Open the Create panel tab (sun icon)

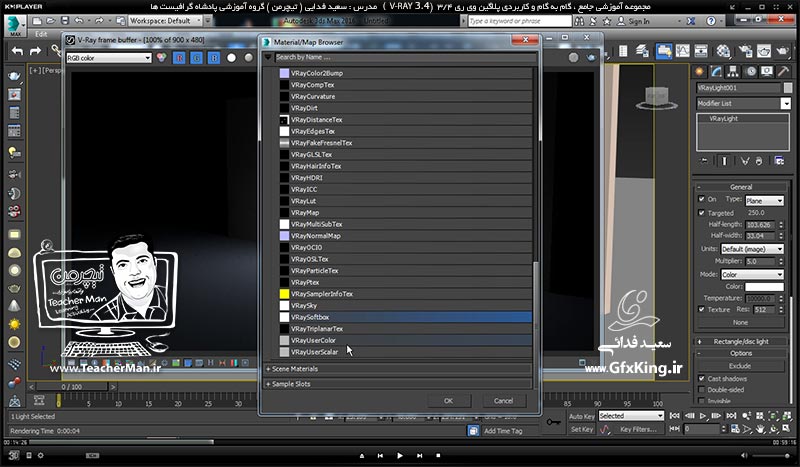(699, 71)
